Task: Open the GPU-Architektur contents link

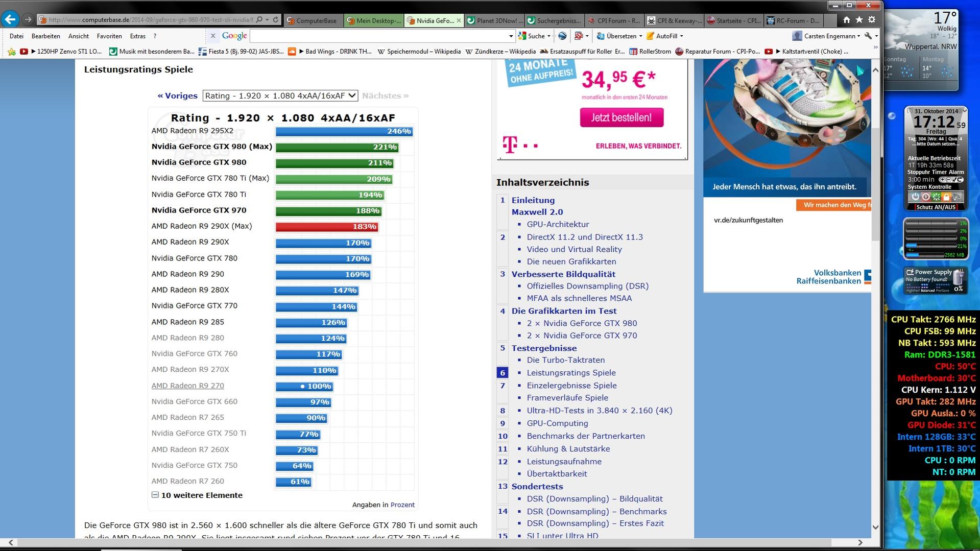Action: pyautogui.click(x=558, y=224)
